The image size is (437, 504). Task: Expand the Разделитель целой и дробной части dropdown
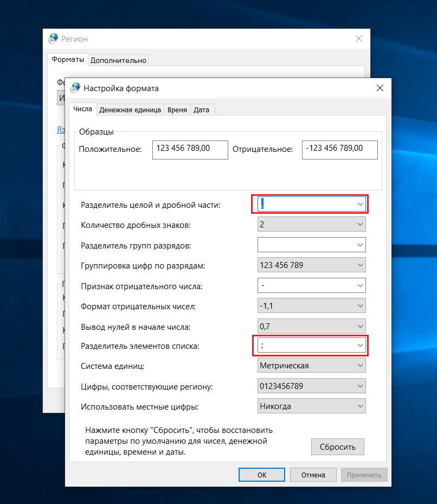click(360, 204)
